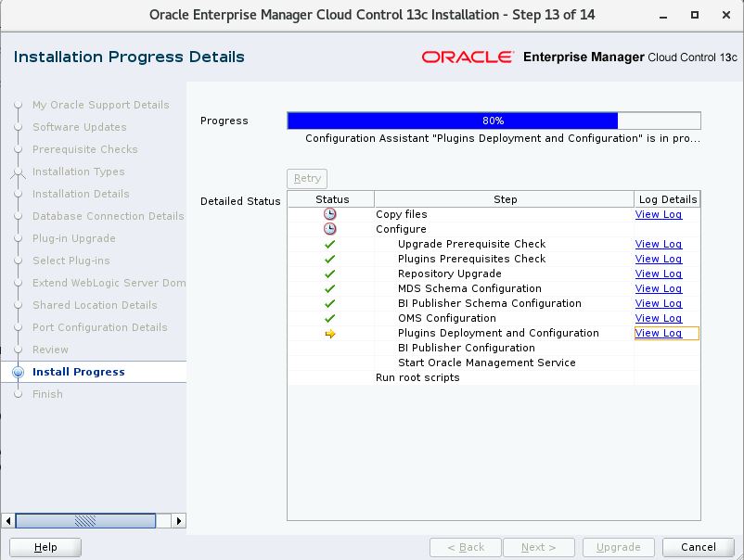Select Database Connection Details step
The image size is (744, 560).
[x=109, y=216]
